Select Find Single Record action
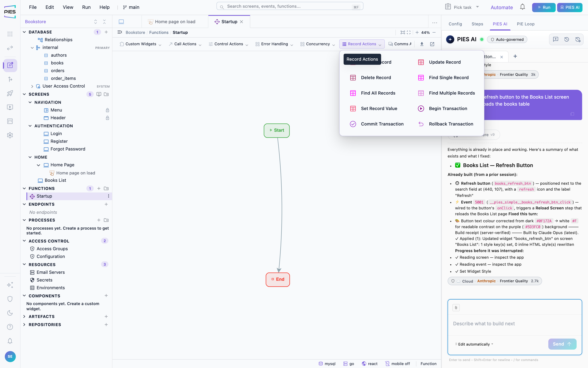Screen dimensions: 588x368 (x=449, y=78)
